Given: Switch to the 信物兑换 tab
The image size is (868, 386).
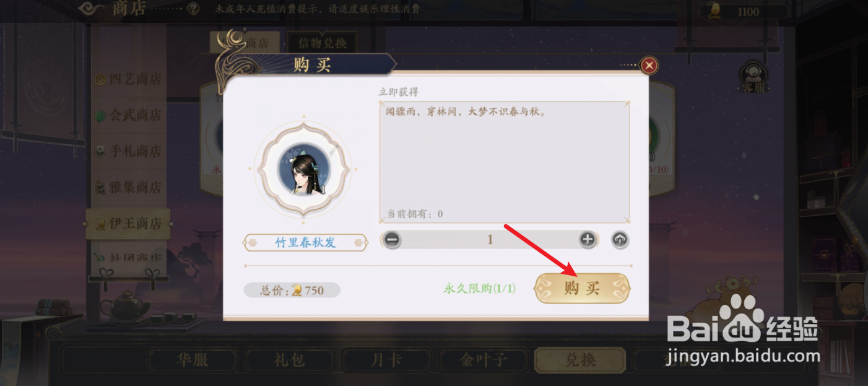Looking at the screenshot, I should 322,43.
